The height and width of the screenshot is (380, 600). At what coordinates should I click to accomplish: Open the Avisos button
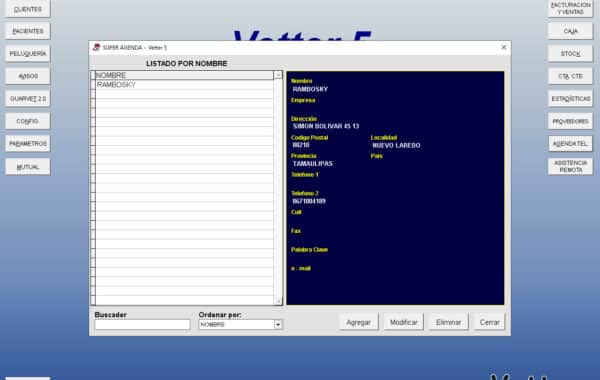(x=28, y=76)
